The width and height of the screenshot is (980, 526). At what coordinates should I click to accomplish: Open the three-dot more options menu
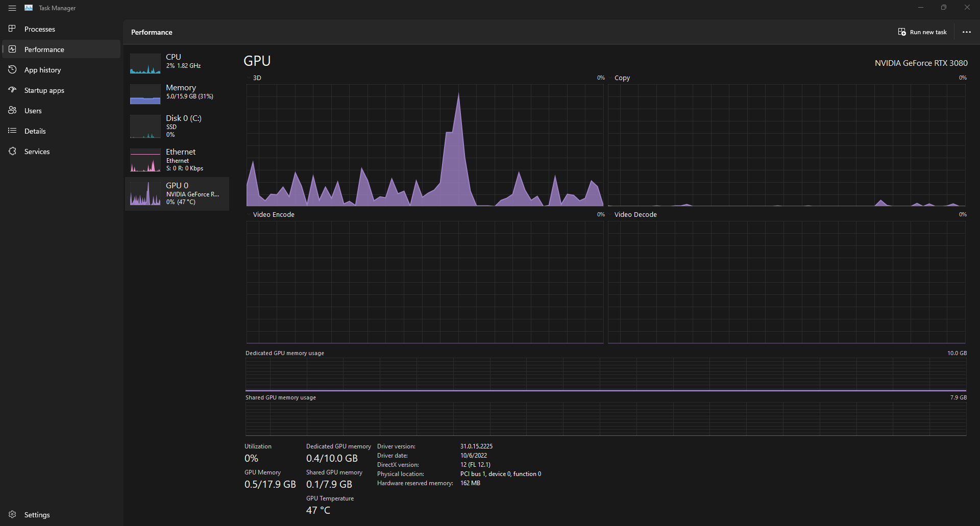click(x=966, y=32)
